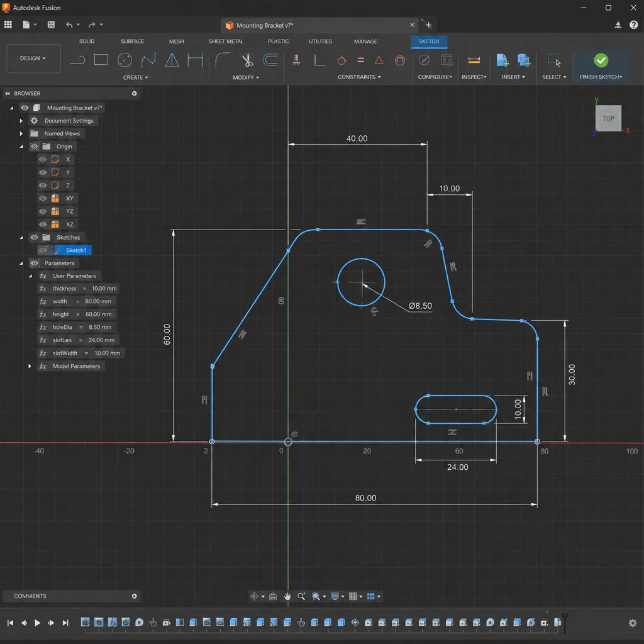Toggle visibility of the XZ plane
Image resolution: width=644 pixels, height=644 pixels.
point(43,225)
